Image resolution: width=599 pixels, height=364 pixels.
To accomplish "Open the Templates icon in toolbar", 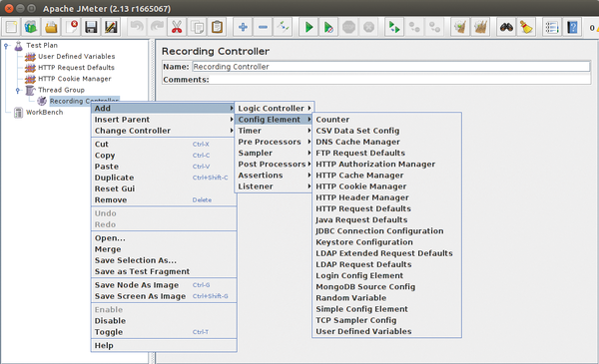I will 31,27.
